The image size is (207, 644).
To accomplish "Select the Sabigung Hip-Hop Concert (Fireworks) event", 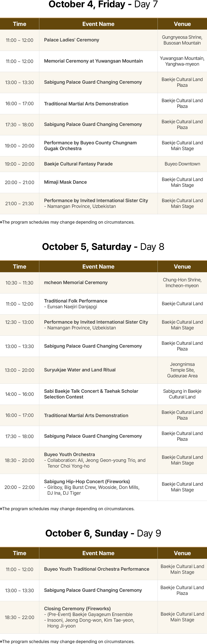I will (87, 481).
